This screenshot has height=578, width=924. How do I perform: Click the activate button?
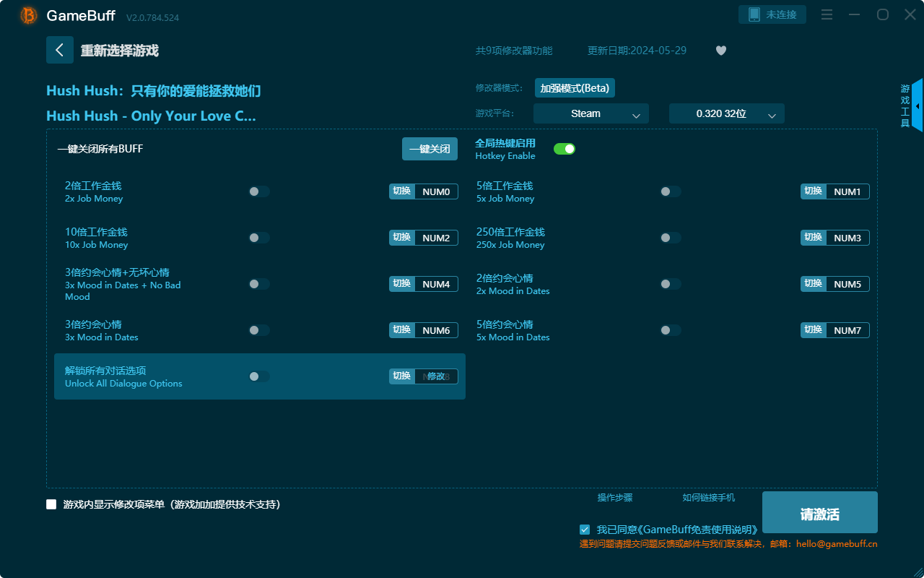point(820,512)
